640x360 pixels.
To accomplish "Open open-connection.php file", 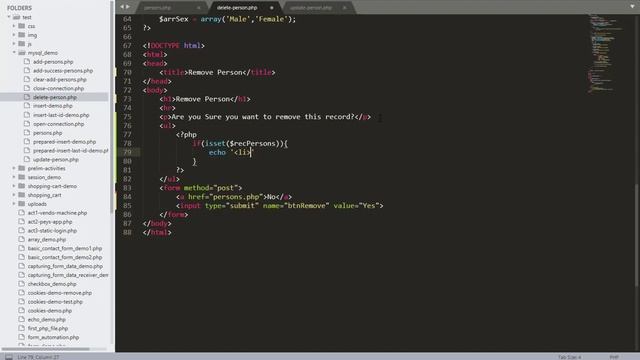I will click(x=58, y=124).
